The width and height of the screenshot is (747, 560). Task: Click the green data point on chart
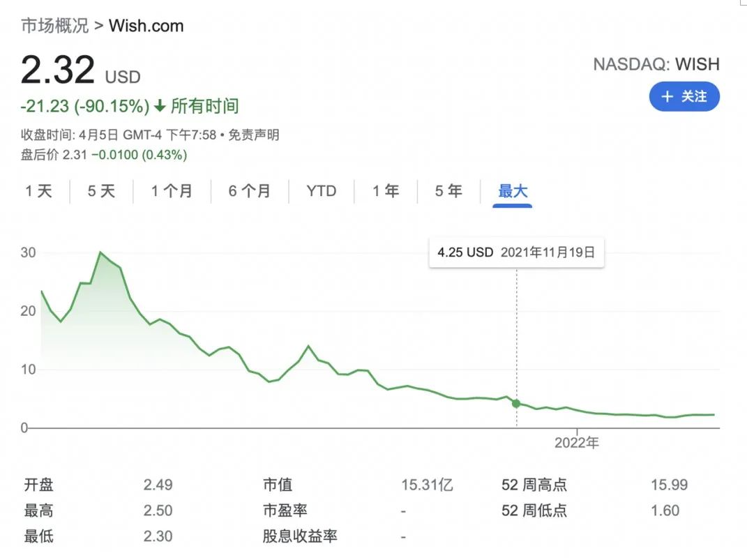coord(516,403)
